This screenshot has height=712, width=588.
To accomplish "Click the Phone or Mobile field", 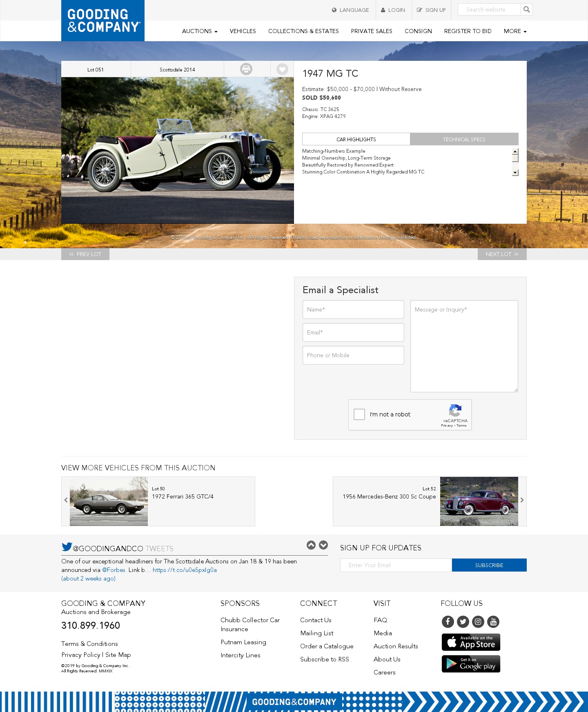I will pyautogui.click(x=353, y=355).
